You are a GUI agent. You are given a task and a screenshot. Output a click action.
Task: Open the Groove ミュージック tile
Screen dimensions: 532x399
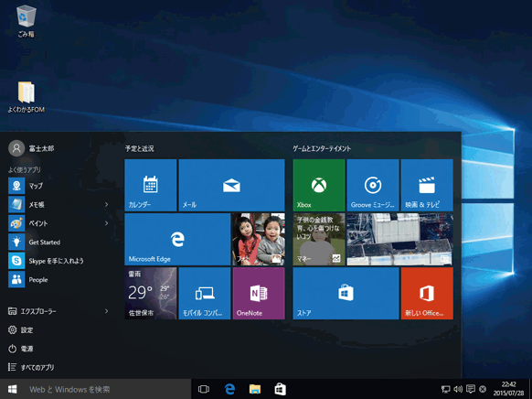[373, 185]
